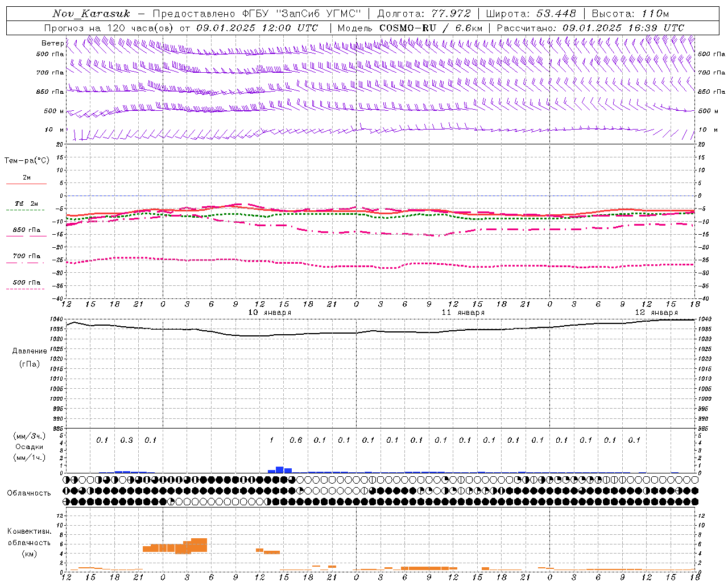This screenshot has width=728, height=582.
Task: Click the solid line sample under 2м legend
Action: pos(26,184)
